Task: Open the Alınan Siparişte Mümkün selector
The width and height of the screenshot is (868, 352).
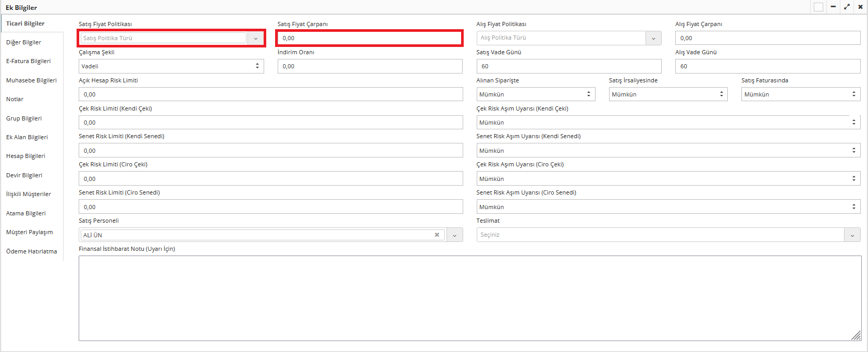Action: pyautogui.click(x=536, y=94)
